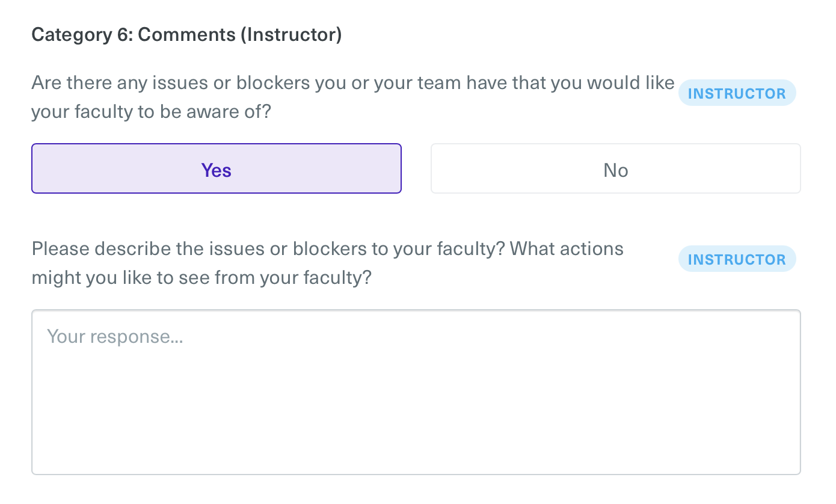836x504 pixels.
Task: Click the text "might you like to see from your faculty?"
Action: (201, 278)
